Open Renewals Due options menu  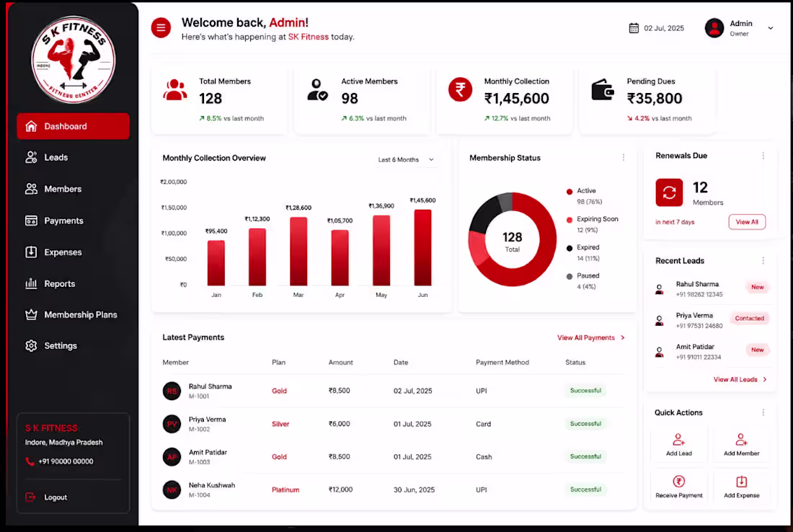pyautogui.click(x=763, y=156)
